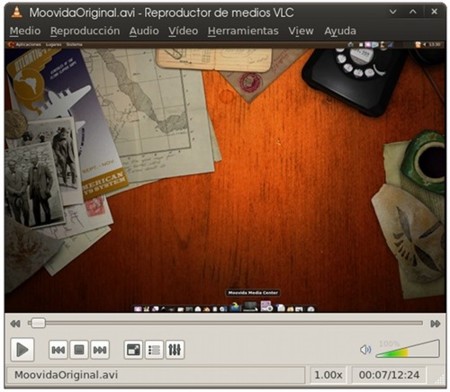Open the Vídeo menu
The width and height of the screenshot is (450, 392).
click(x=183, y=31)
